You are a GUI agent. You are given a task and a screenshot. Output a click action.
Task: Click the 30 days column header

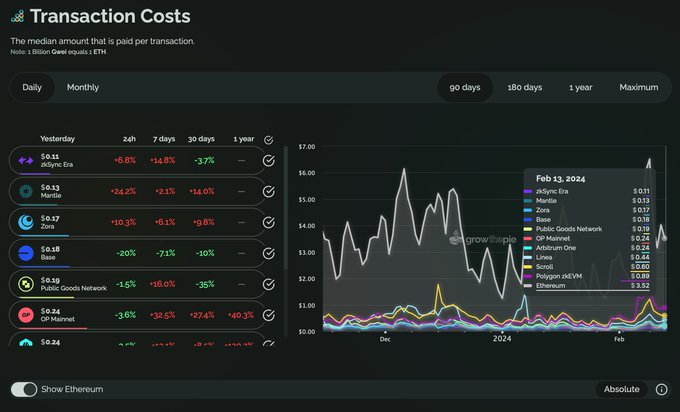(x=201, y=139)
